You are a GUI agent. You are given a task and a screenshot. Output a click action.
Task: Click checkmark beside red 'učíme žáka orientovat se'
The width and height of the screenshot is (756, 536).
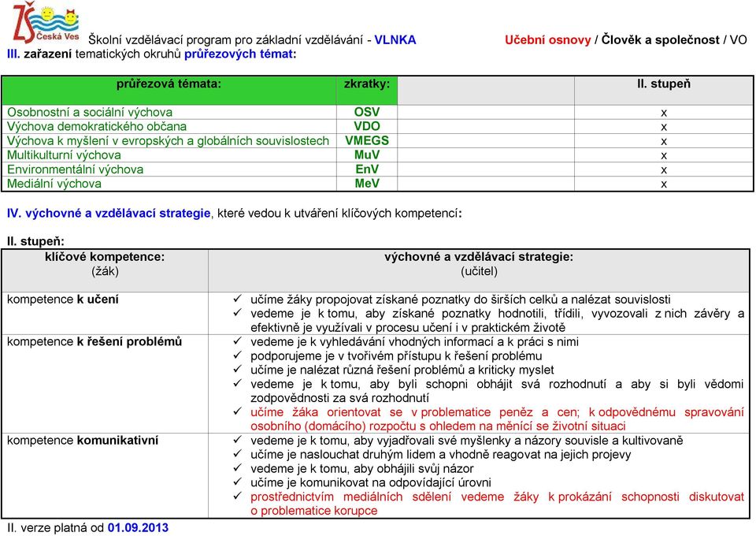point(237,411)
